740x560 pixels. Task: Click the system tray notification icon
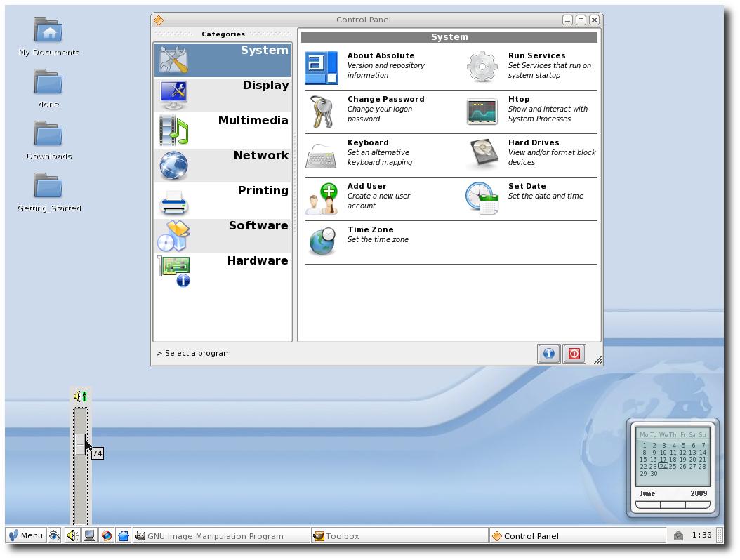[x=678, y=535]
